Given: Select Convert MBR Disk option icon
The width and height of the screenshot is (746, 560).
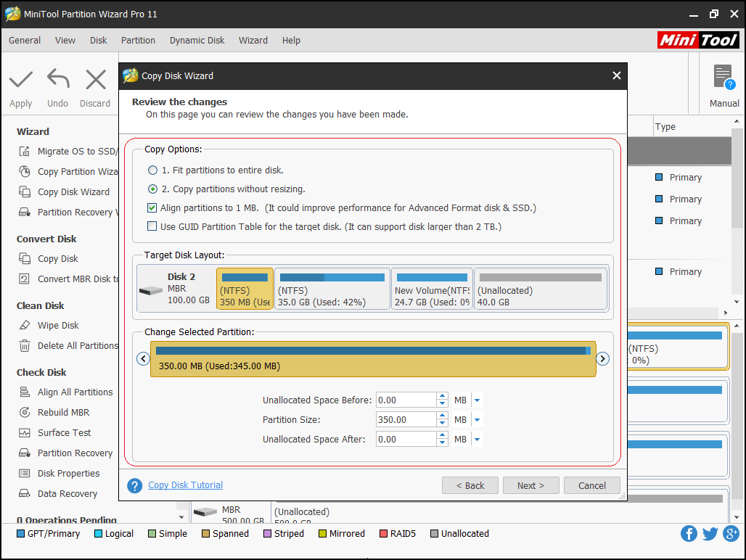Looking at the screenshot, I should pyautogui.click(x=24, y=279).
